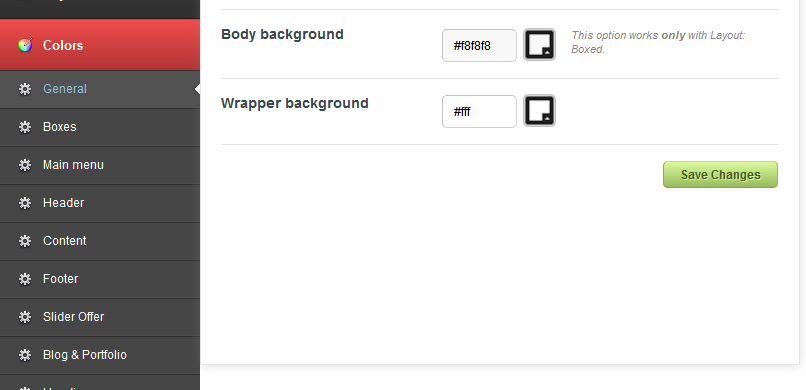
Task: Save Changes with the green button
Action: click(720, 175)
